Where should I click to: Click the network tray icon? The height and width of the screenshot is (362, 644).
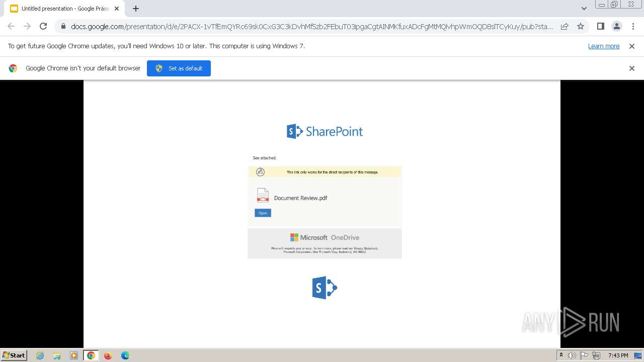click(597, 355)
